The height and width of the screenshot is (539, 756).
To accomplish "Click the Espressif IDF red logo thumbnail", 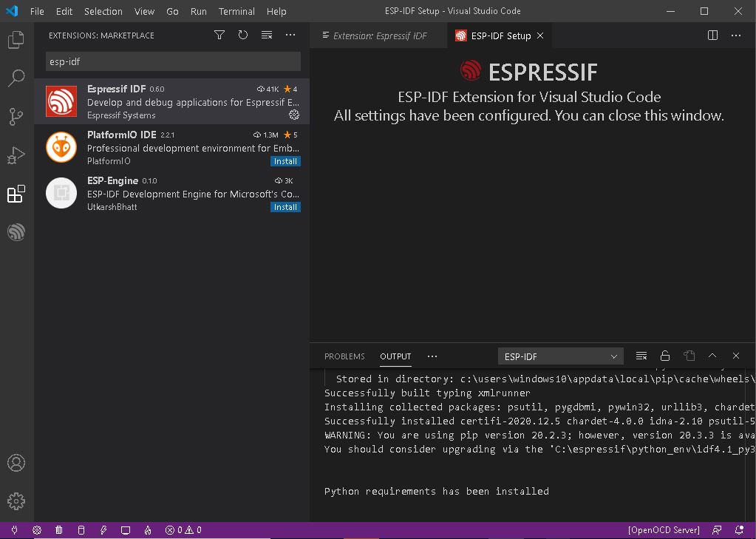I will pyautogui.click(x=61, y=101).
